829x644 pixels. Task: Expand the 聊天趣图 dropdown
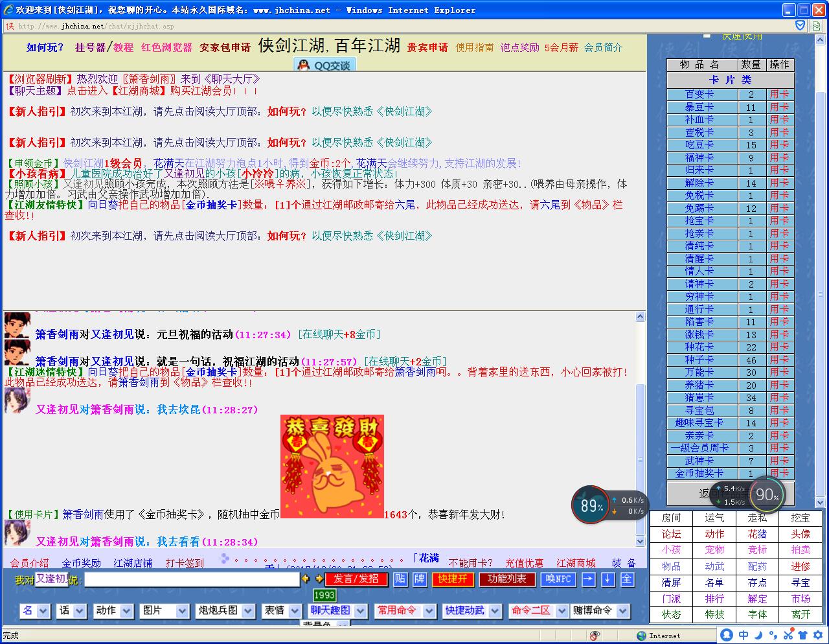tap(337, 610)
